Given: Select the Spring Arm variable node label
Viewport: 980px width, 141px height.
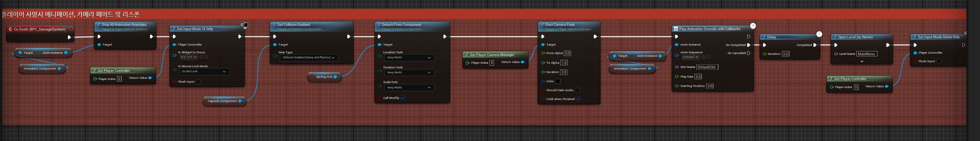Looking at the screenshot, I should tap(324, 77).
